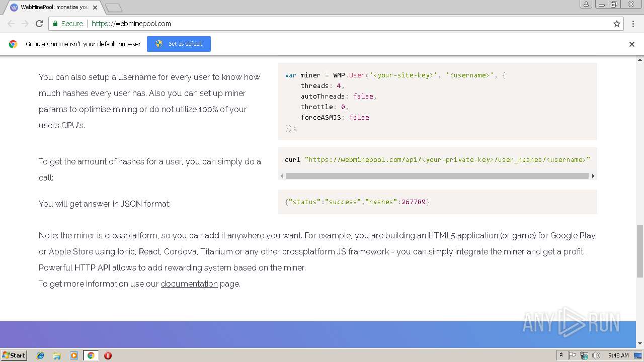
Task: Open a new browser tab
Action: (114, 8)
